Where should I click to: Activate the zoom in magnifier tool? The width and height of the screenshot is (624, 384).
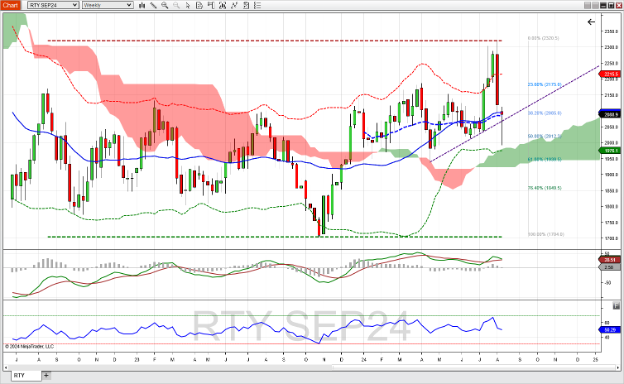coord(165,5)
